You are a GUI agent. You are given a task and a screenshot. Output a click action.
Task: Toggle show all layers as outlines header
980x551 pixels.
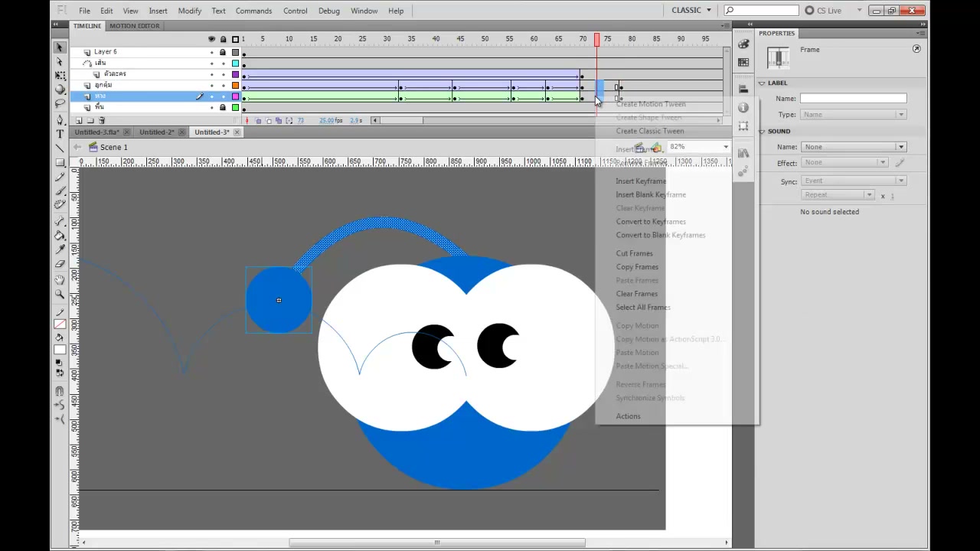click(235, 39)
